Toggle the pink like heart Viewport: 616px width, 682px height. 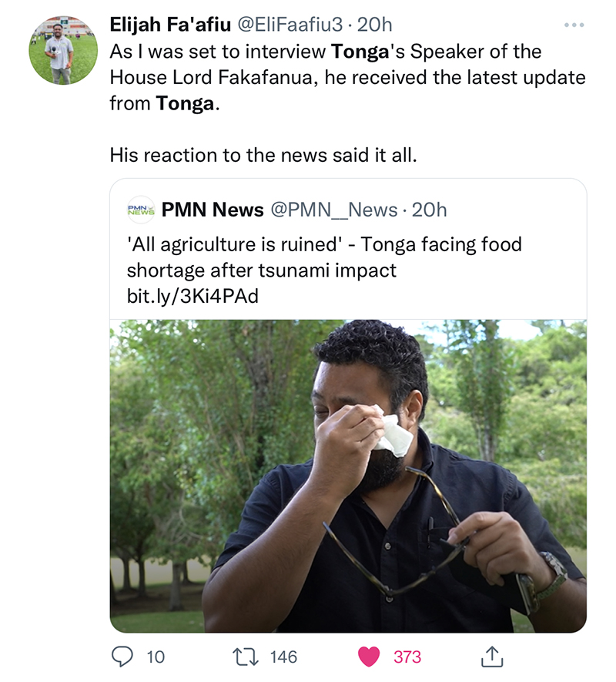click(x=370, y=657)
